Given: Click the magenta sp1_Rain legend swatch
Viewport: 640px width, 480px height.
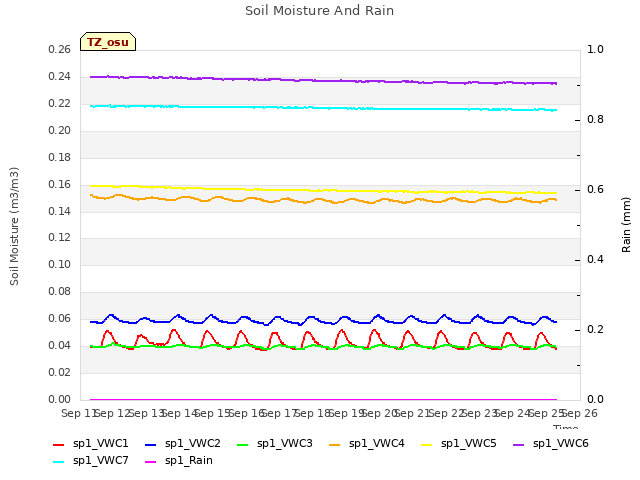Looking at the screenshot, I should point(151,462).
